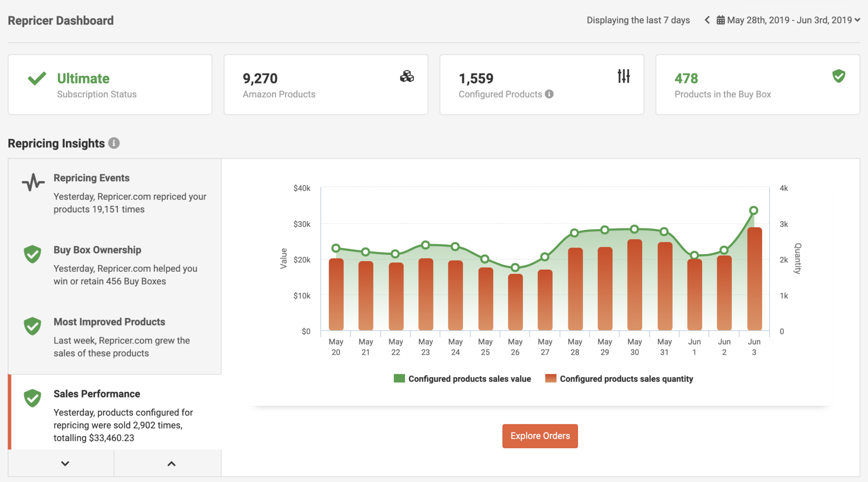Click the Buy Box shield icon
The image size is (868, 482).
coord(839,76)
